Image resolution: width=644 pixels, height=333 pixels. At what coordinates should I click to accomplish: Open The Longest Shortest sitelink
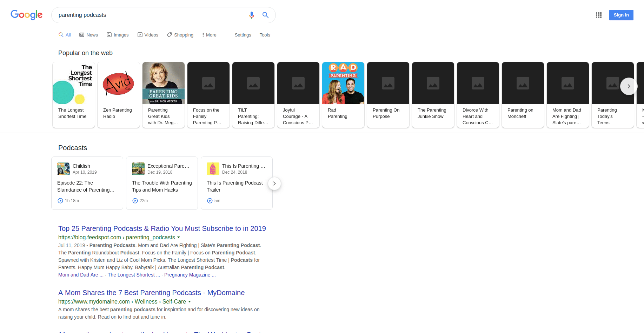coord(134,275)
